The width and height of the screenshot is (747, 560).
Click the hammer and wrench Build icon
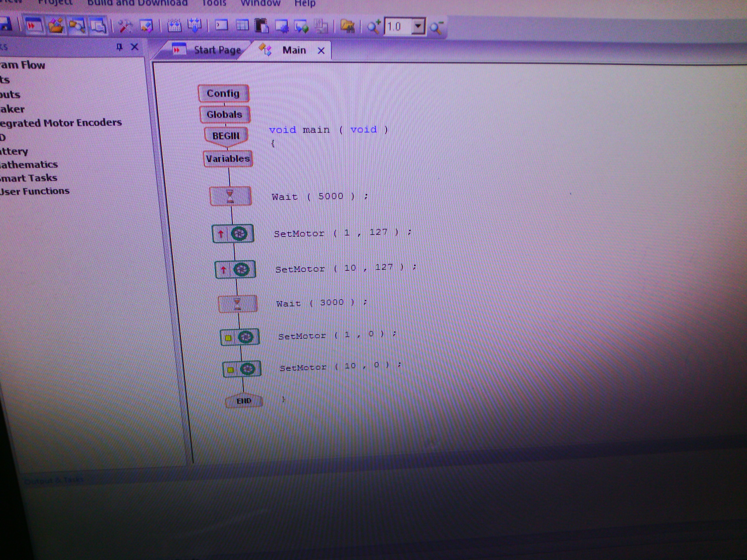click(125, 26)
